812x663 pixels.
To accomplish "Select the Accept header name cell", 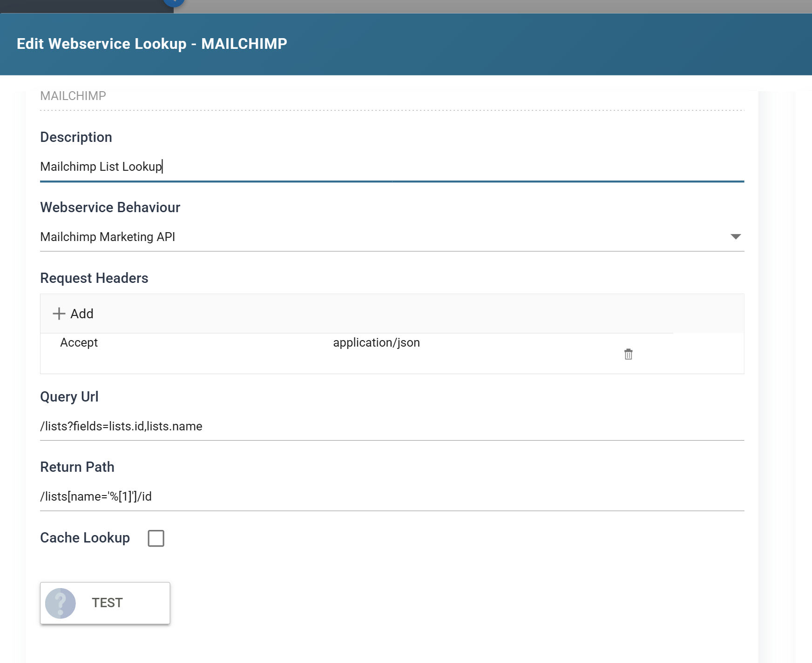I will point(79,342).
